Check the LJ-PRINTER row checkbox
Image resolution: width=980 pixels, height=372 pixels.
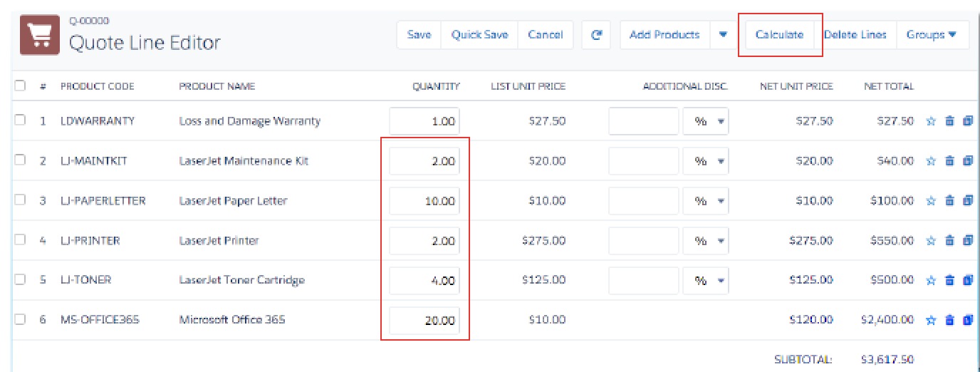pyautogui.click(x=20, y=240)
